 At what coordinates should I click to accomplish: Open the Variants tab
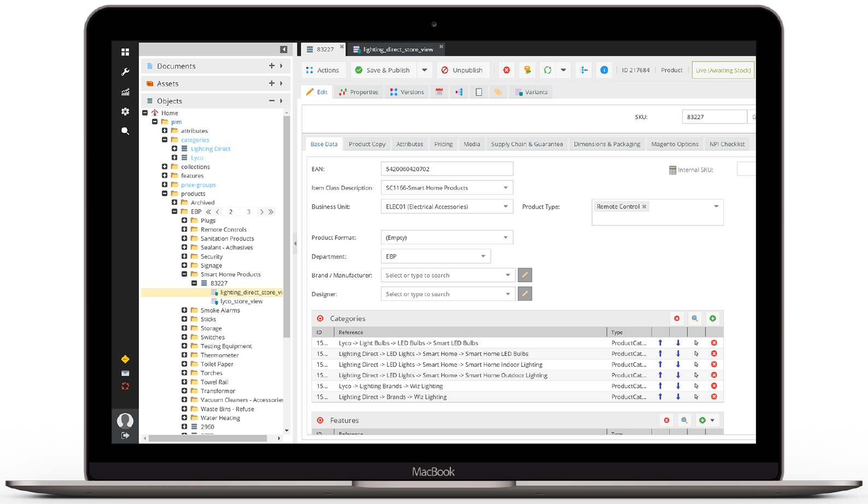pos(531,92)
